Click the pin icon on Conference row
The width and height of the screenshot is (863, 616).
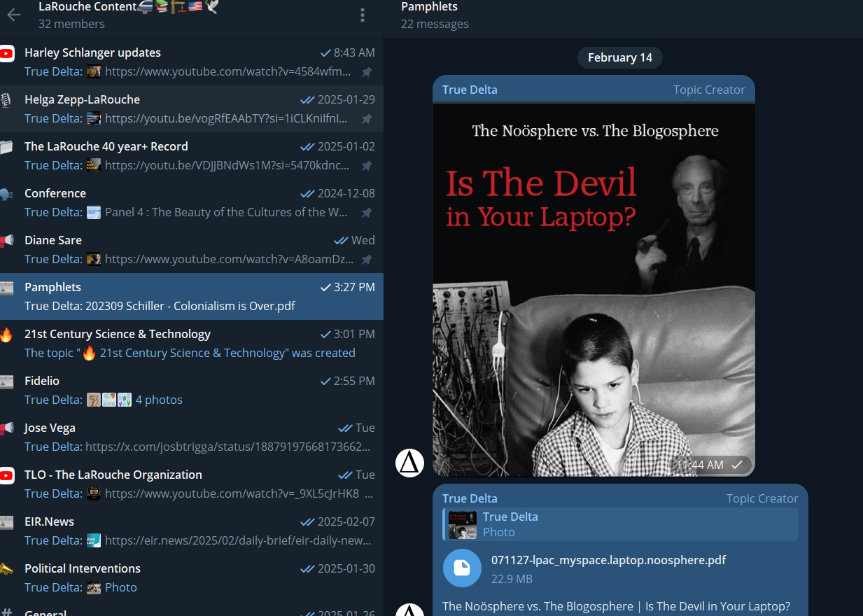click(366, 213)
